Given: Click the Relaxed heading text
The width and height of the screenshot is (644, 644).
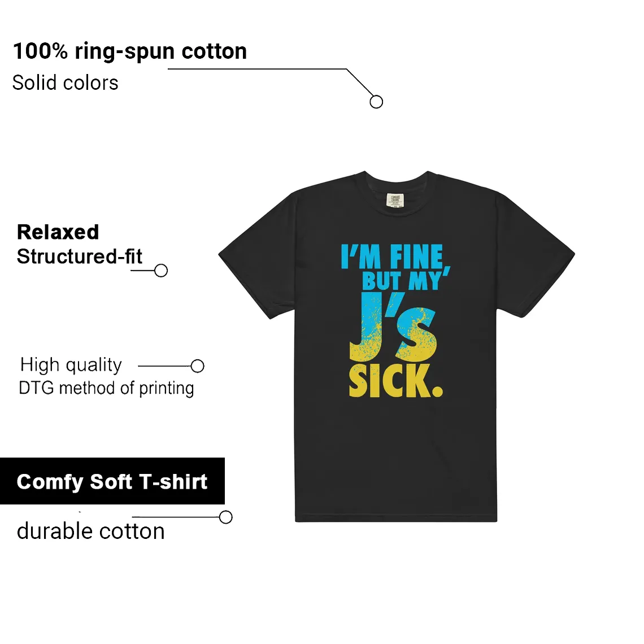Looking at the screenshot, I should click(58, 232).
